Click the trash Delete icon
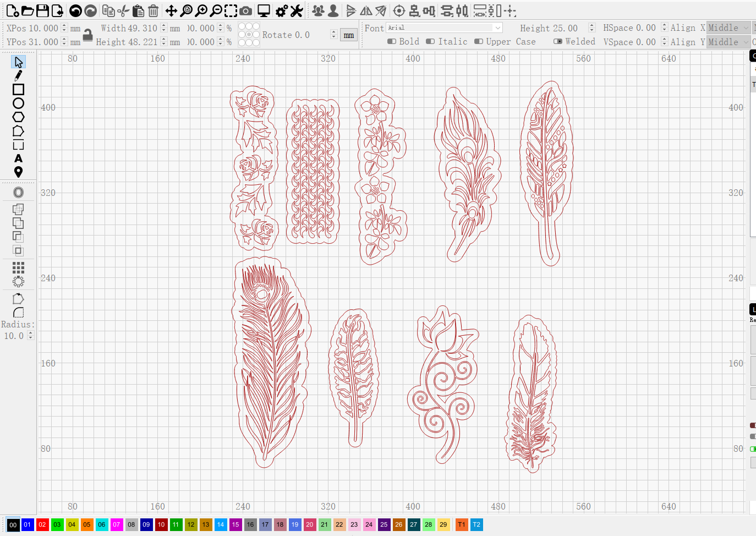 (x=152, y=10)
